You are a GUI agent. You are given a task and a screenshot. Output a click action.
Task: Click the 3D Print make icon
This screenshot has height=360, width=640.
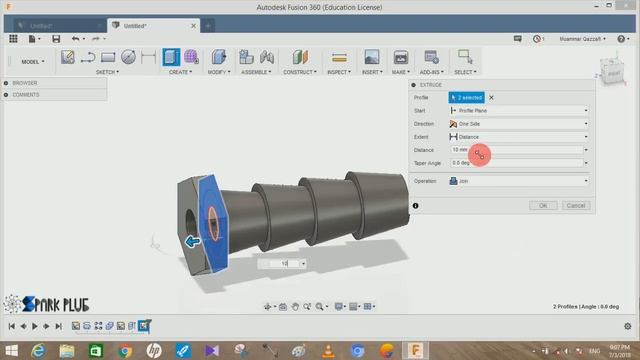pos(400,57)
